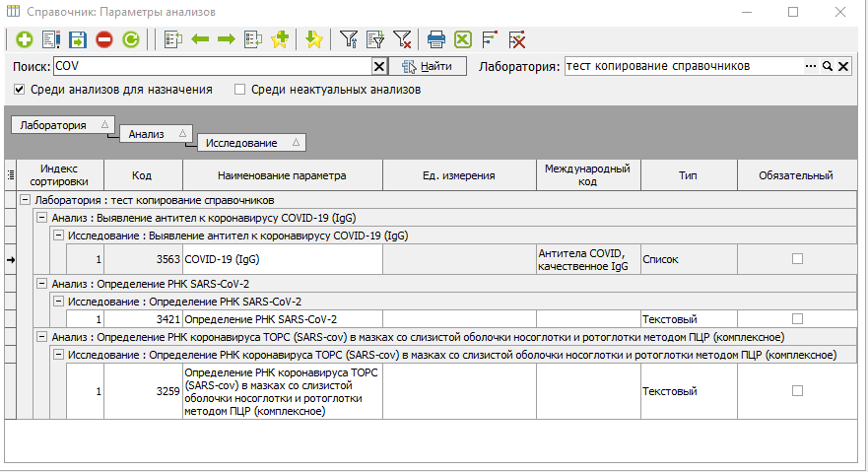Viewport: 868px width, 472px height.
Task: Click the 'Наименование параметра' column header
Action: (283, 175)
